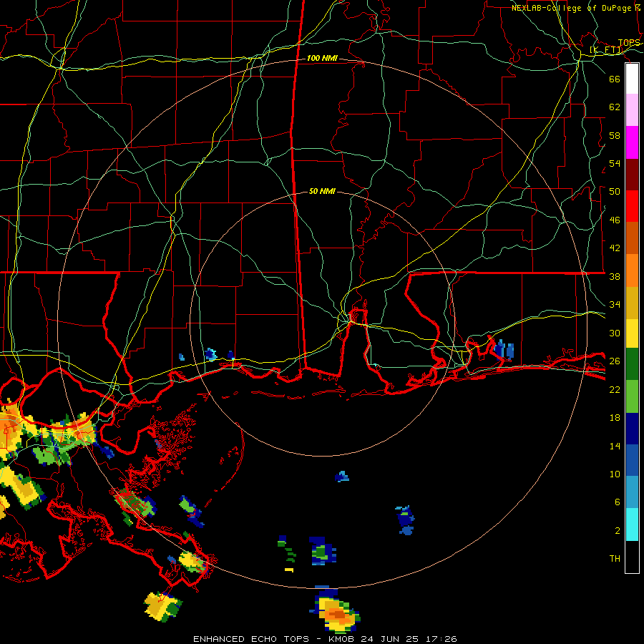Image resolution: width=644 pixels, height=644 pixels.
Task: Click the blue echo pair on the east coast
Action: pos(504,351)
